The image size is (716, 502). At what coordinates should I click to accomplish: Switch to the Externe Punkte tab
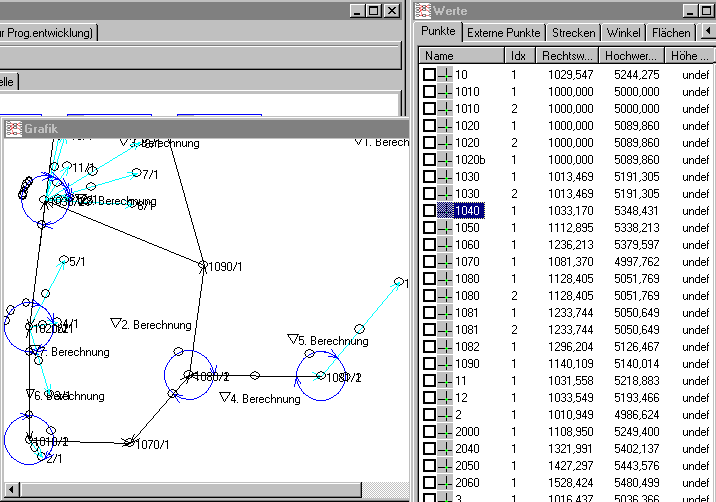tap(503, 33)
